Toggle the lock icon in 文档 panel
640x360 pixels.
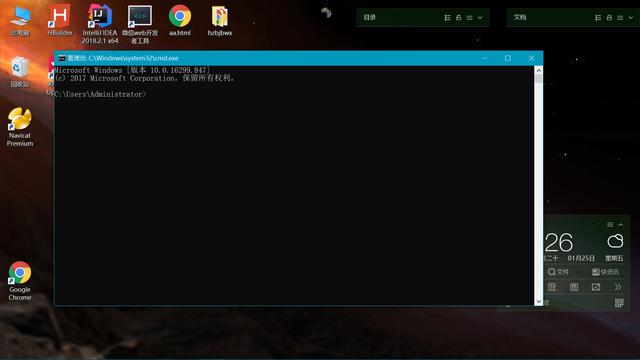tap(609, 18)
